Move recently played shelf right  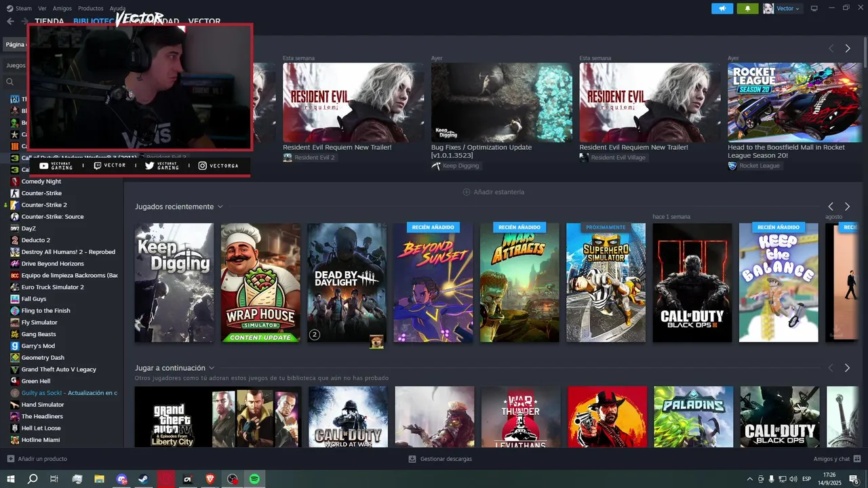click(847, 207)
